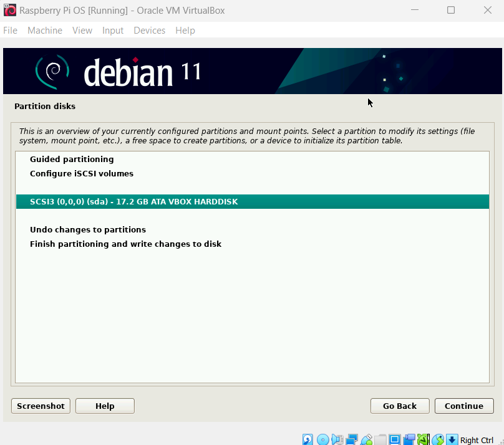Open the Devices menu

149,31
